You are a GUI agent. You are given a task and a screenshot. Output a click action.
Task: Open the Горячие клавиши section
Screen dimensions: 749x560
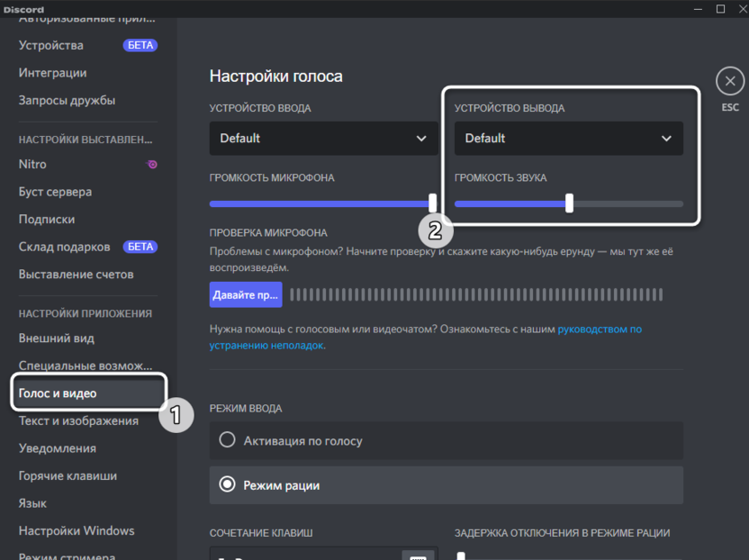point(68,475)
